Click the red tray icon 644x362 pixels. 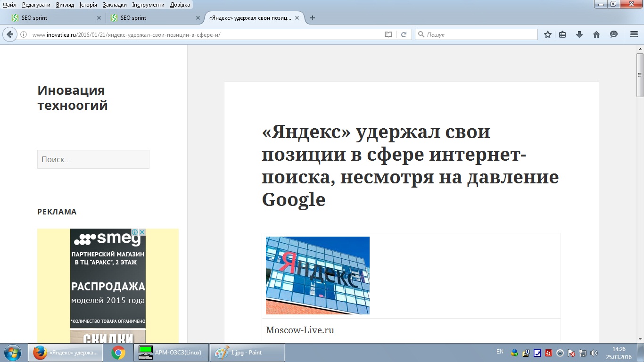click(549, 353)
